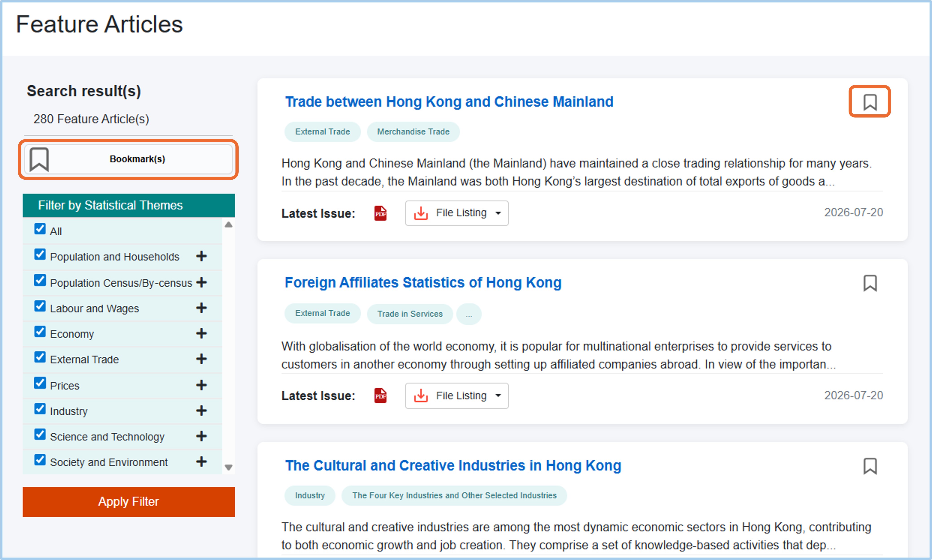Click the Trade in Services tag
932x560 pixels.
click(410, 314)
